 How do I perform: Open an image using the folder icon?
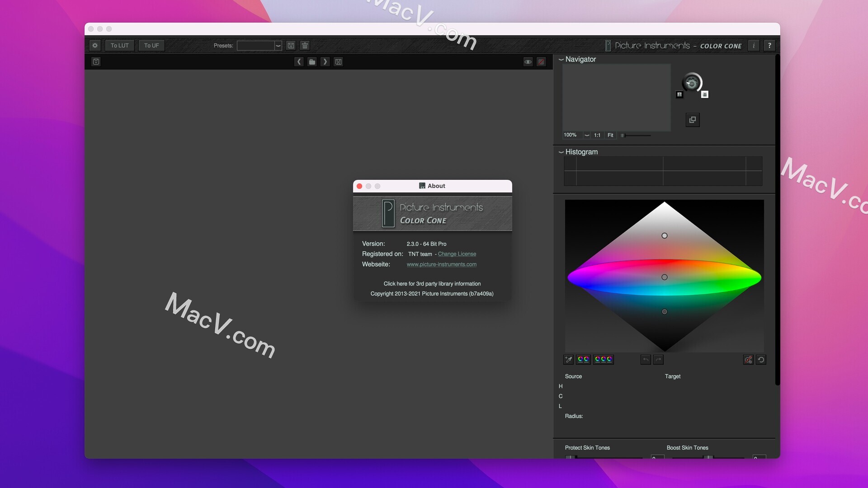coord(312,62)
